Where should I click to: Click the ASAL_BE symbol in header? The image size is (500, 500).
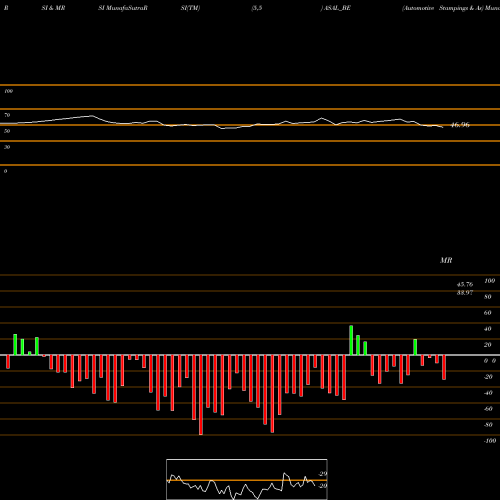pyautogui.click(x=337, y=8)
